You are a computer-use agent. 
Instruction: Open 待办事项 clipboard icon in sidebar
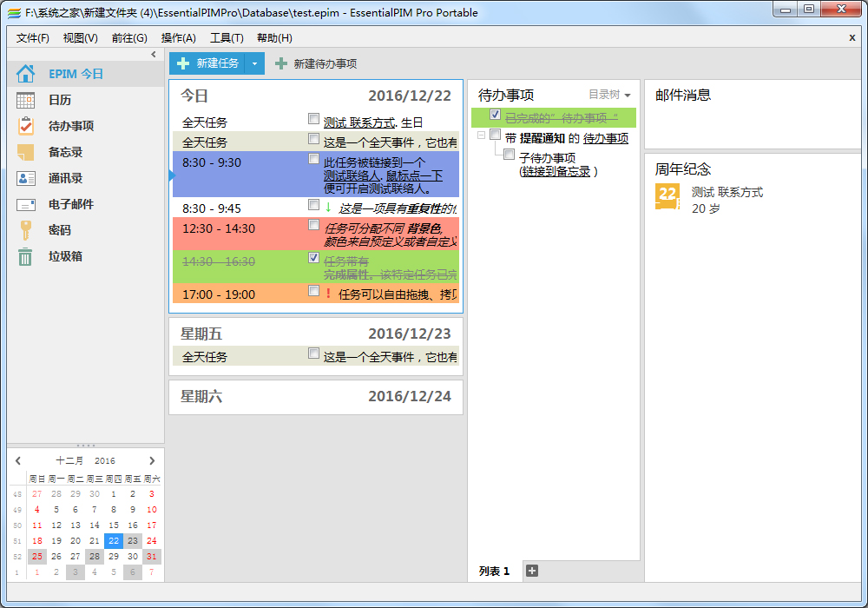(x=25, y=126)
